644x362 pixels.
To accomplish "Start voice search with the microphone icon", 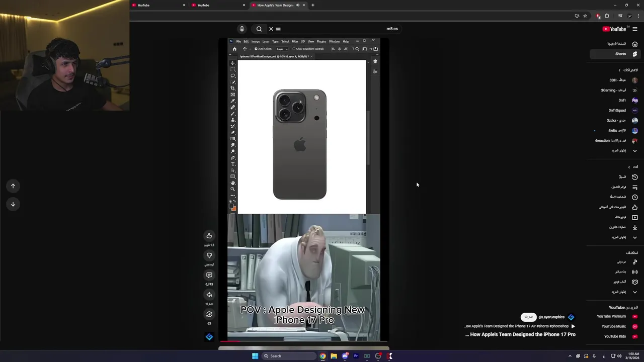I will coord(242,29).
